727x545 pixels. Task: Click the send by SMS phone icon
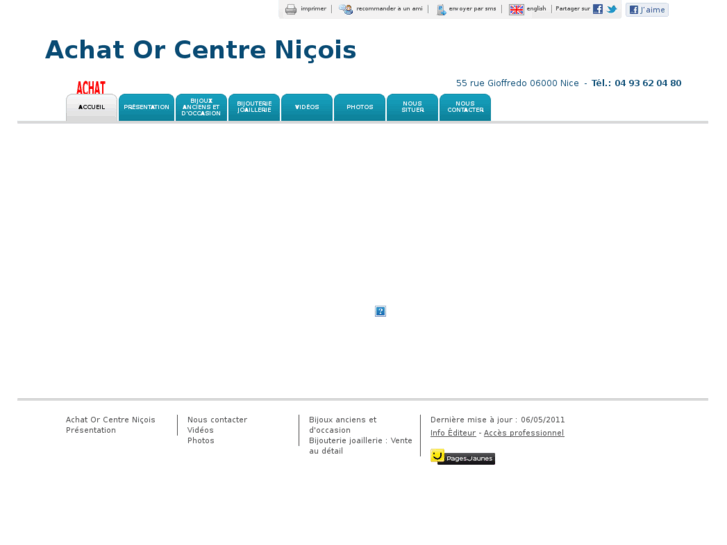[441, 9]
